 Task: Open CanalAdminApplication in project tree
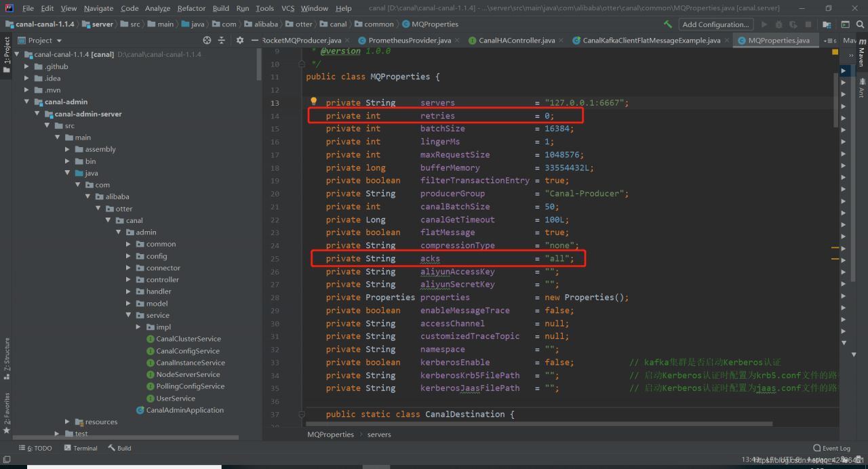coord(184,410)
